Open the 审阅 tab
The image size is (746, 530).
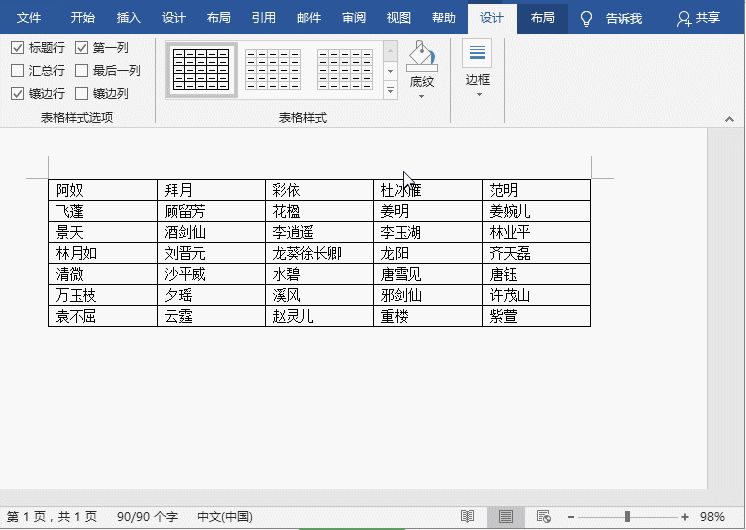click(353, 18)
